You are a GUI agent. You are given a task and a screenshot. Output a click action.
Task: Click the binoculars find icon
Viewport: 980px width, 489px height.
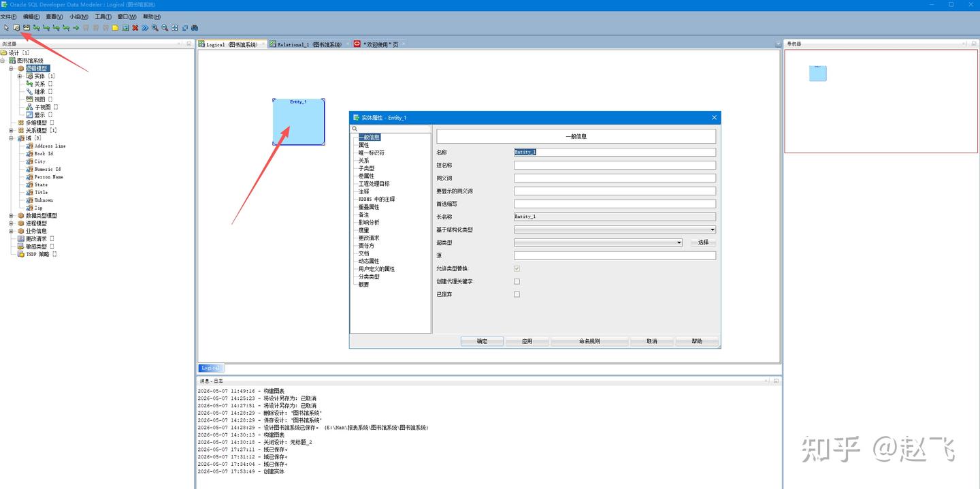(x=195, y=28)
